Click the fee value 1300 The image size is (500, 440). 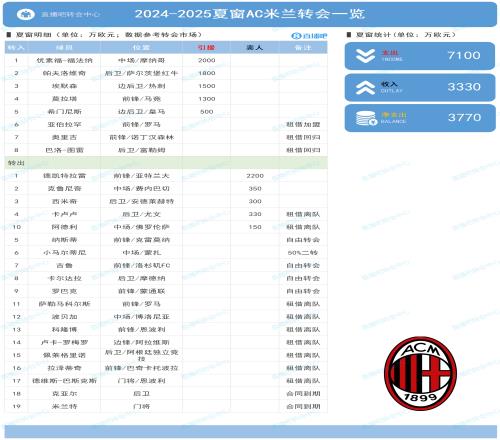[207, 99]
